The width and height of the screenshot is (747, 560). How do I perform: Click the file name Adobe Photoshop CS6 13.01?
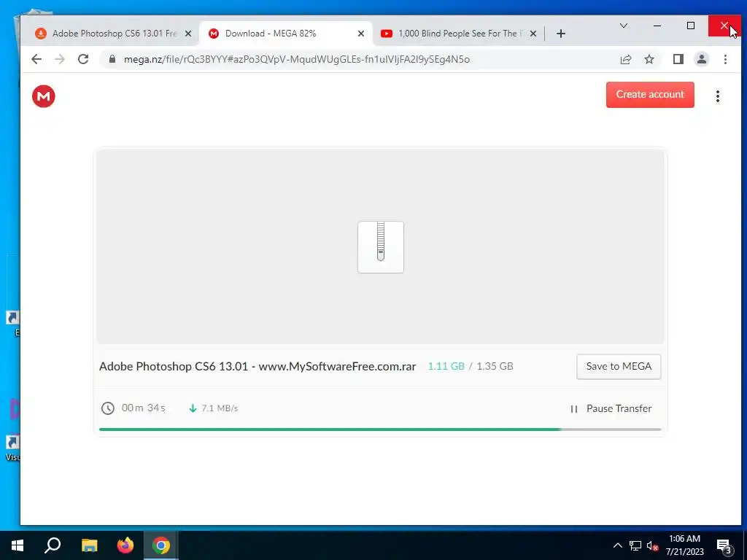click(x=258, y=366)
